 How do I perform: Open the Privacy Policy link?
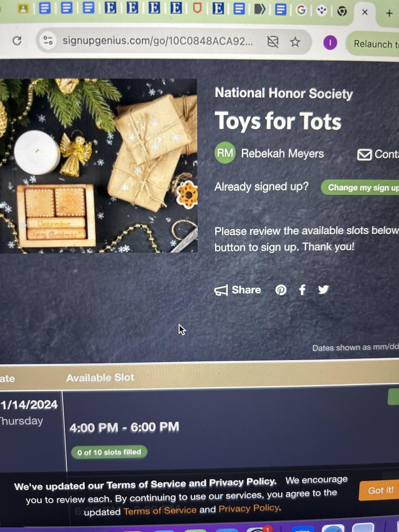click(x=249, y=508)
